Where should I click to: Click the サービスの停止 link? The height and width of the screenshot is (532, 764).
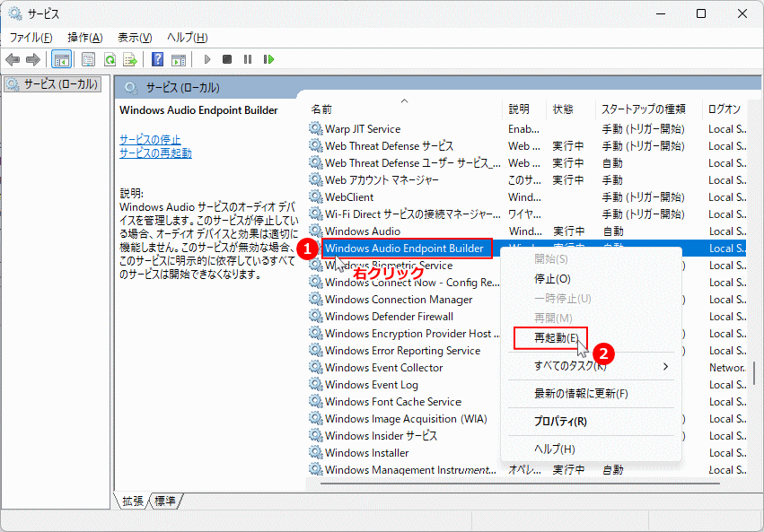[150, 140]
